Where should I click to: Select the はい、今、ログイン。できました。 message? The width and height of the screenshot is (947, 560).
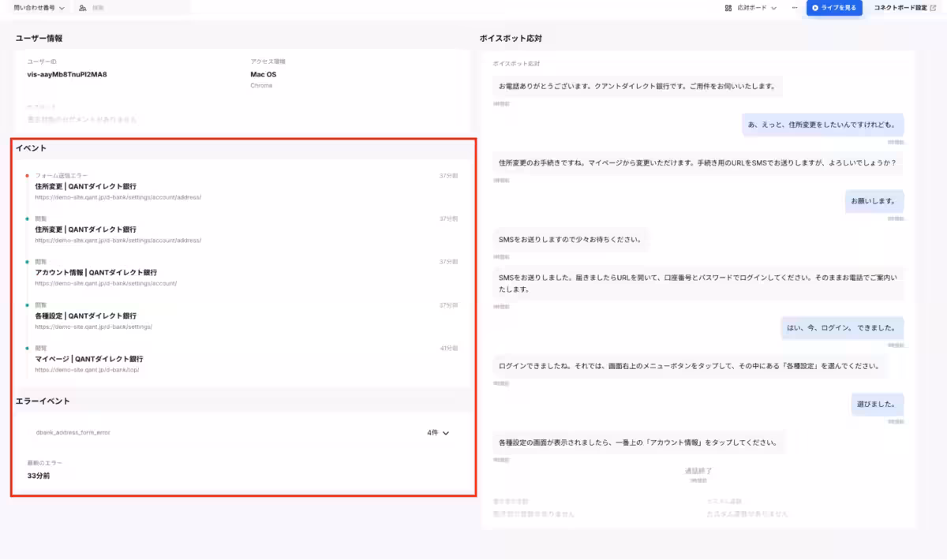843,327
